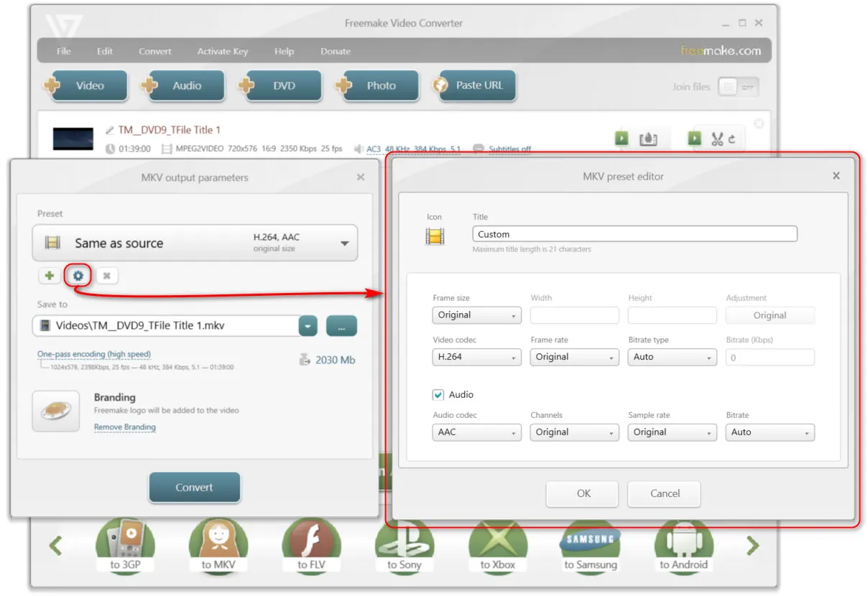Enable the Join files toggle
Viewport: 868px width, 596px height.
[738, 86]
